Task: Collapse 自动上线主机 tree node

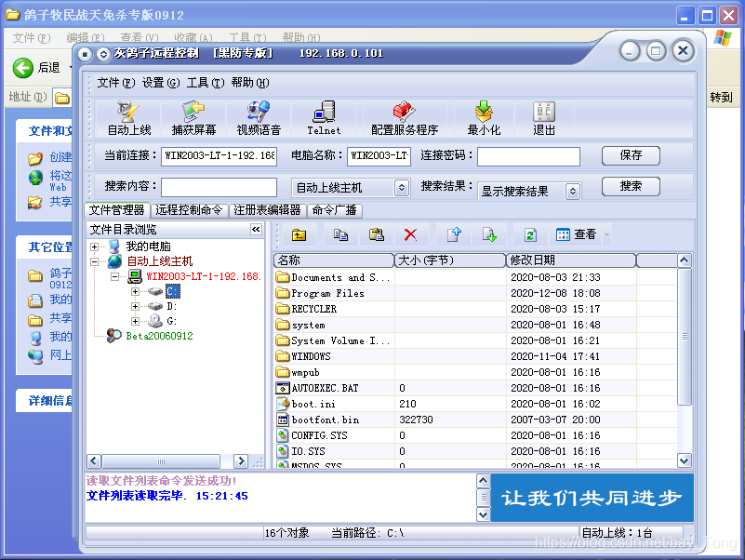Action: (94, 261)
